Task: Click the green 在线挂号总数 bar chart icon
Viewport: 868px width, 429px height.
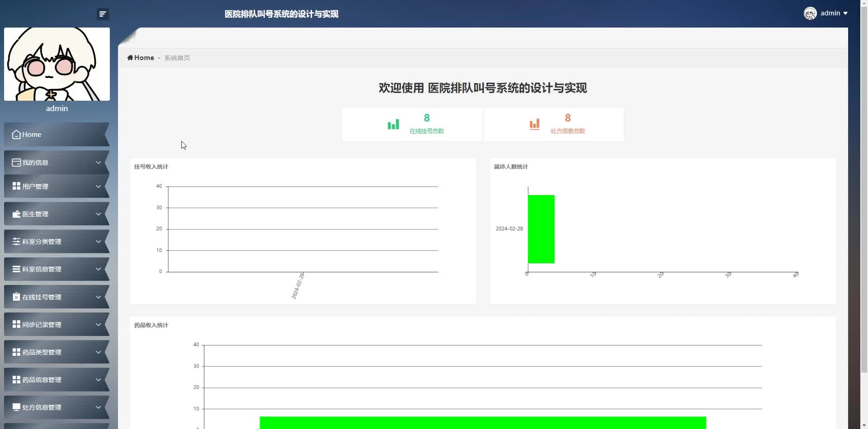Action: [x=393, y=125]
